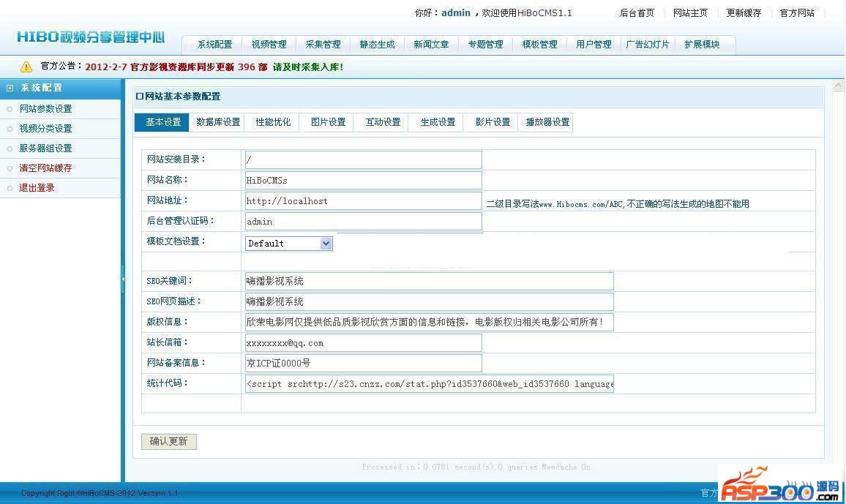
Task: Open the 采集管理 top menu
Action: pos(323,45)
